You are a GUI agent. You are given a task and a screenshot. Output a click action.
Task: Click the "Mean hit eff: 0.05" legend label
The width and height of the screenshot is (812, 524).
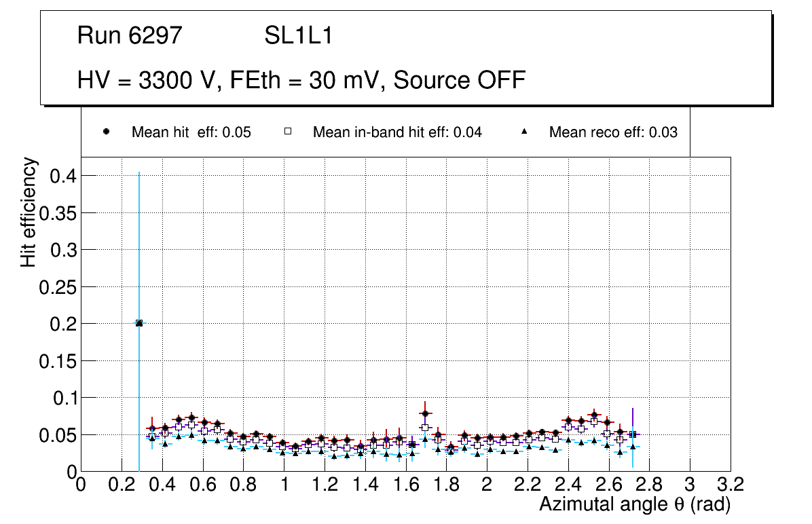pos(191,132)
